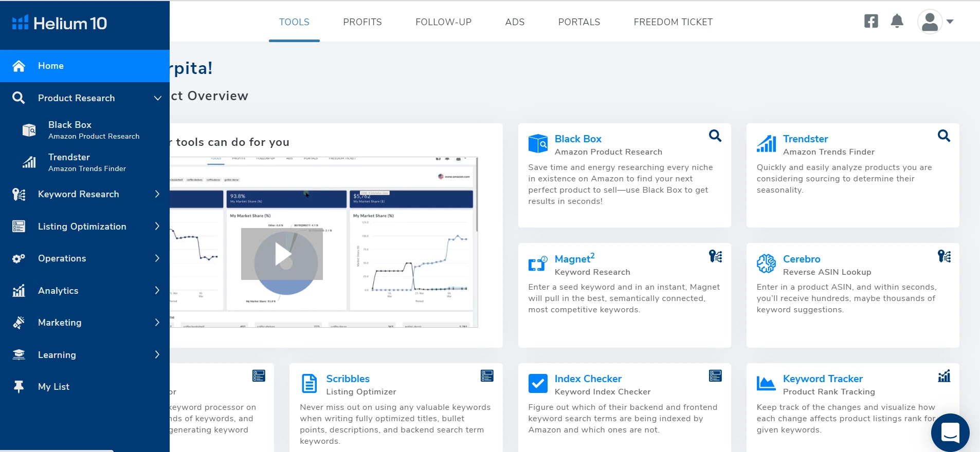Click the Trendster card magnifier icon
This screenshot has width=980, height=452.
click(943, 136)
